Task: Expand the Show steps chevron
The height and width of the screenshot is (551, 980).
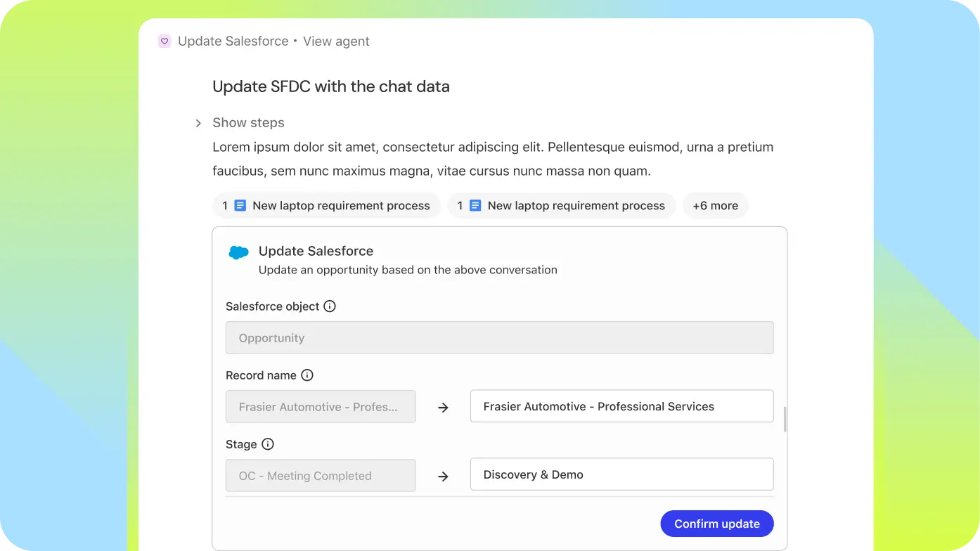Action: click(x=198, y=123)
